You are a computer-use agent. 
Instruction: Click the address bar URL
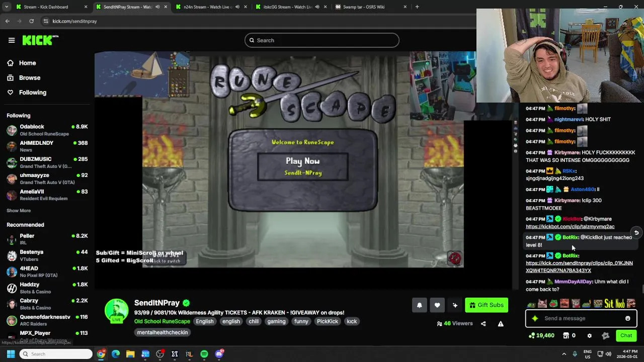[75, 21]
